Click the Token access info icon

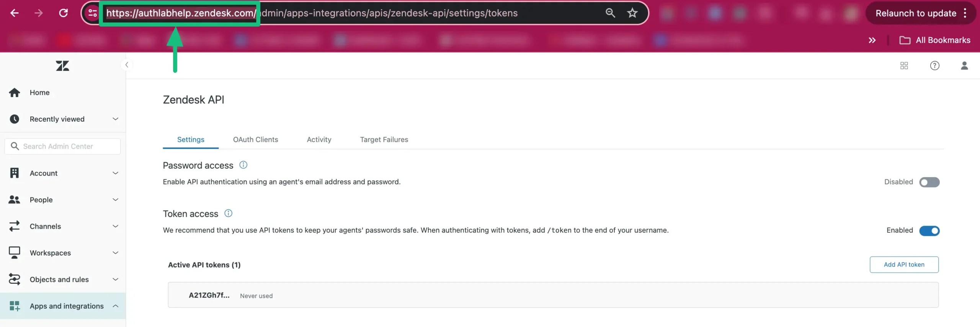[228, 213]
